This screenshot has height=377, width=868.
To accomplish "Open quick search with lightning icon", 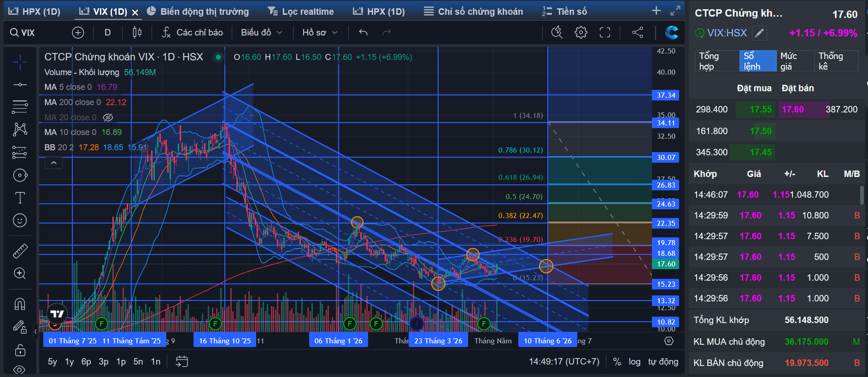I will click(557, 32).
